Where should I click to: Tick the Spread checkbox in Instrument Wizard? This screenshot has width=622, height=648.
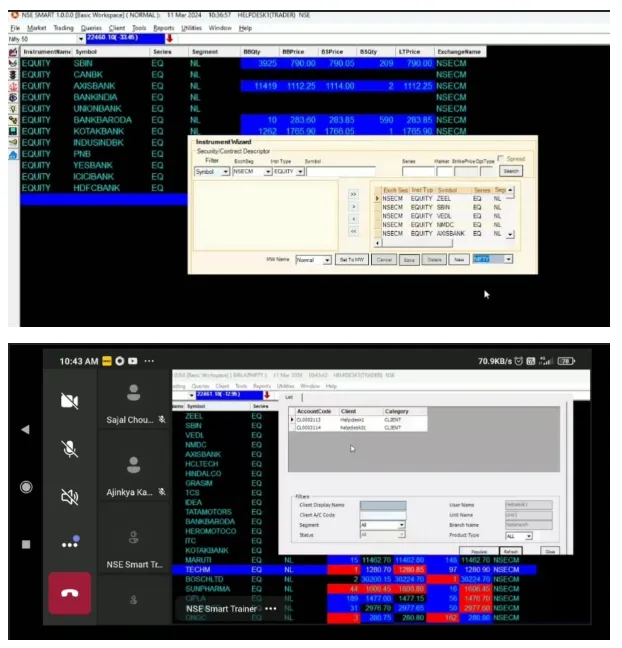tap(501, 159)
